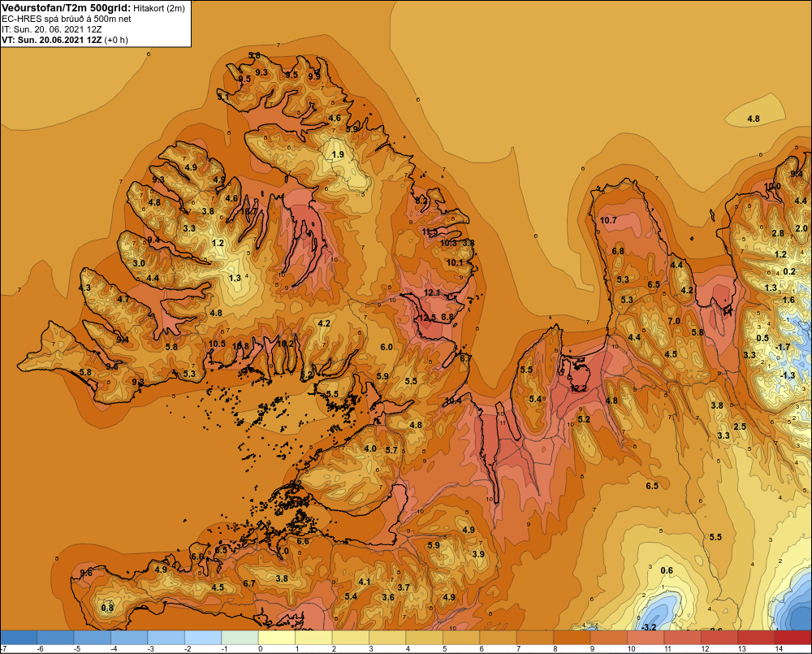Click the -3.2 temperature value

(x=648, y=627)
